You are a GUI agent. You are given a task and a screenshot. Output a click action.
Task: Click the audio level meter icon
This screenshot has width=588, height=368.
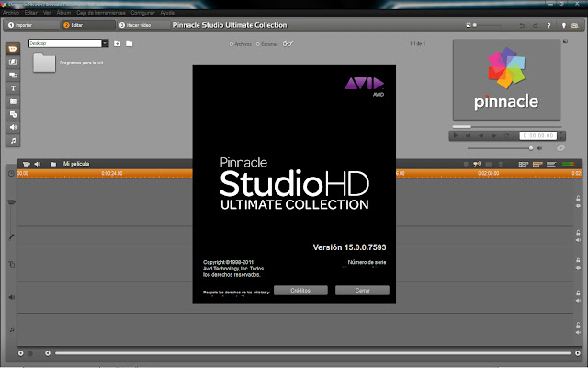click(569, 164)
